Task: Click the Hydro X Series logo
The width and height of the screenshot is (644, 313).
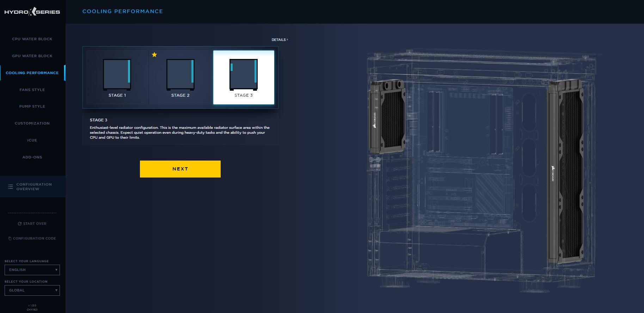Action: (x=32, y=12)
